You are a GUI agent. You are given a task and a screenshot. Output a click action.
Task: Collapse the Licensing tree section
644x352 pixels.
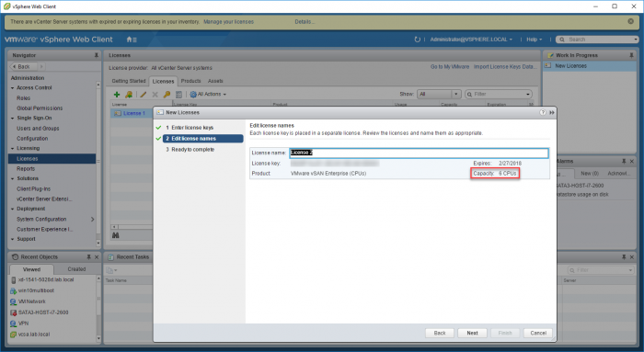[12, 149]
